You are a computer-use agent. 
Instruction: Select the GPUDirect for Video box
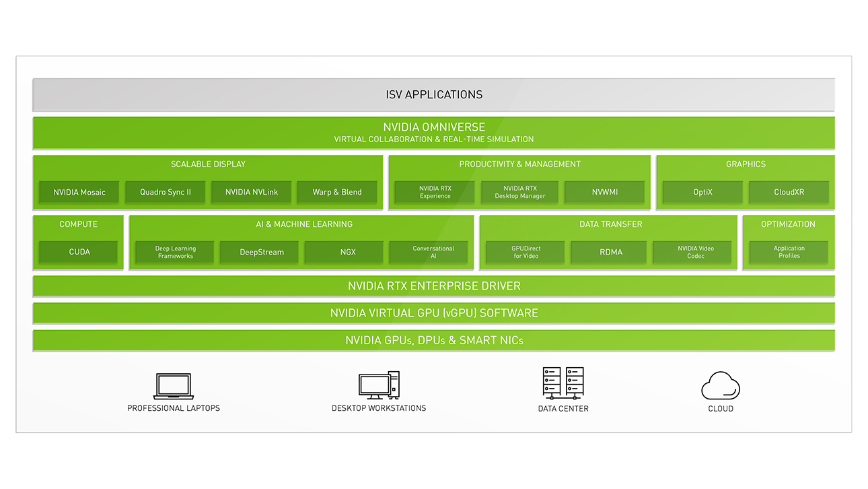pyautogui.click(x=526, y=252)
